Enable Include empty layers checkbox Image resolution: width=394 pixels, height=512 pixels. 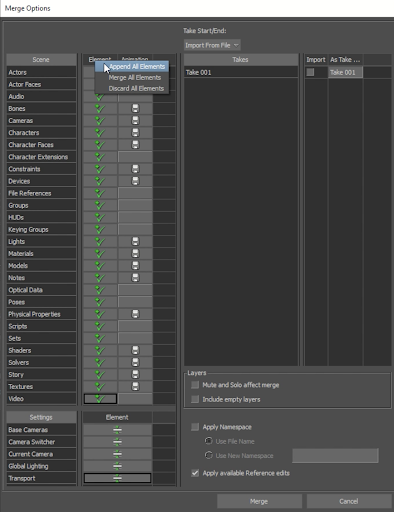click(x=195, y=399)
